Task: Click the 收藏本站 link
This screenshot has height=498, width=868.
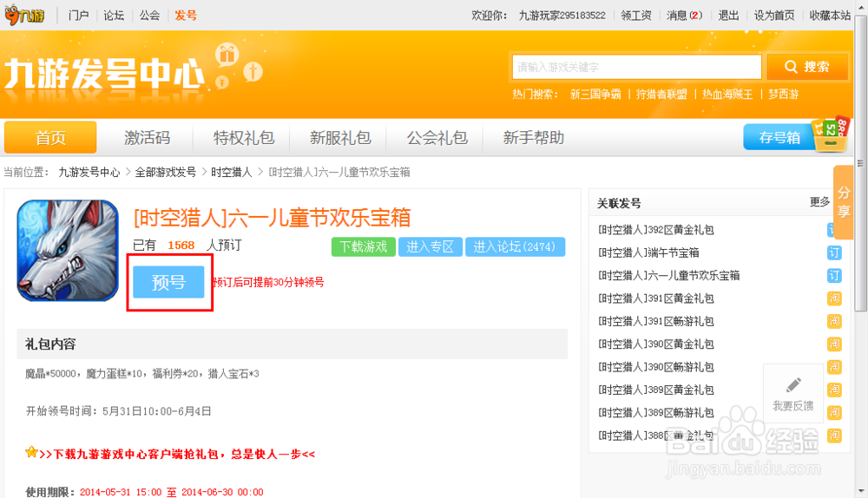Action: pos(830,16)
